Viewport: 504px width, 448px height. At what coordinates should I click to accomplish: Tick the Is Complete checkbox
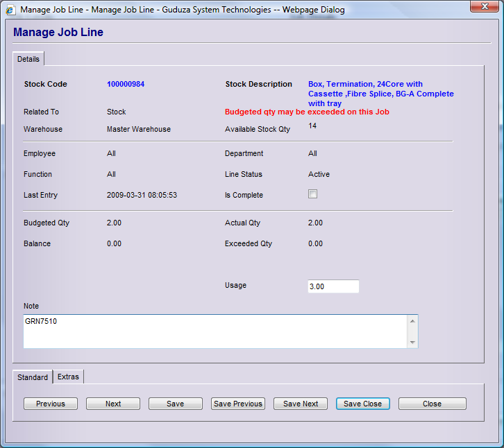313,194
